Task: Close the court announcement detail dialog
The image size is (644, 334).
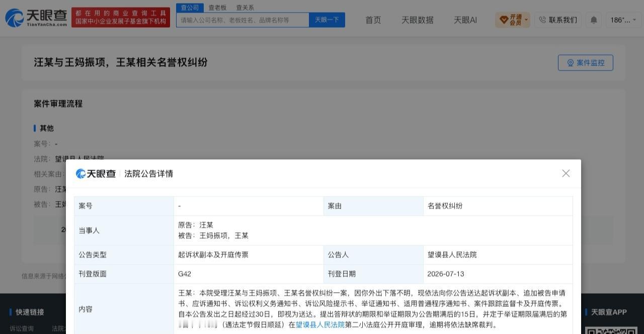Action: (x=566, y=173)
